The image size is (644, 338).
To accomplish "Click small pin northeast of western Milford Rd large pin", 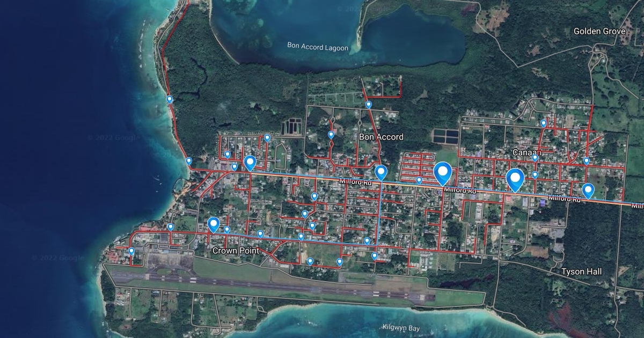I will click(267, 138).
